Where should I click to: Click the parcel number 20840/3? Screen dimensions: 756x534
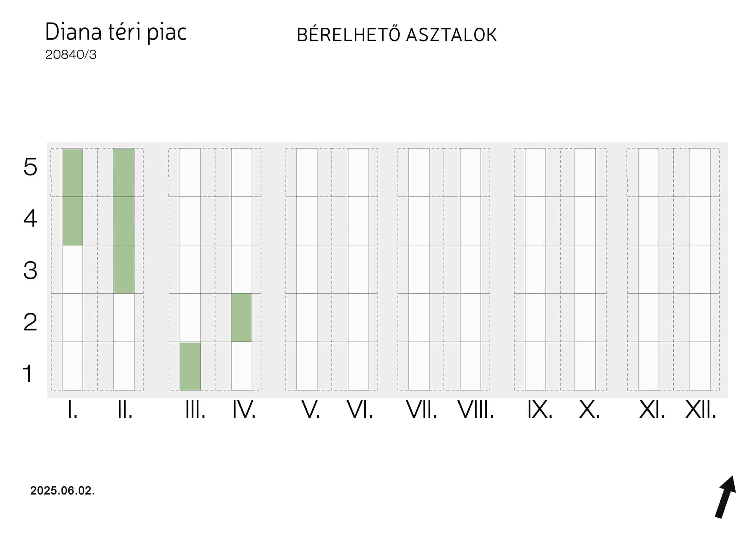point(71,55)
